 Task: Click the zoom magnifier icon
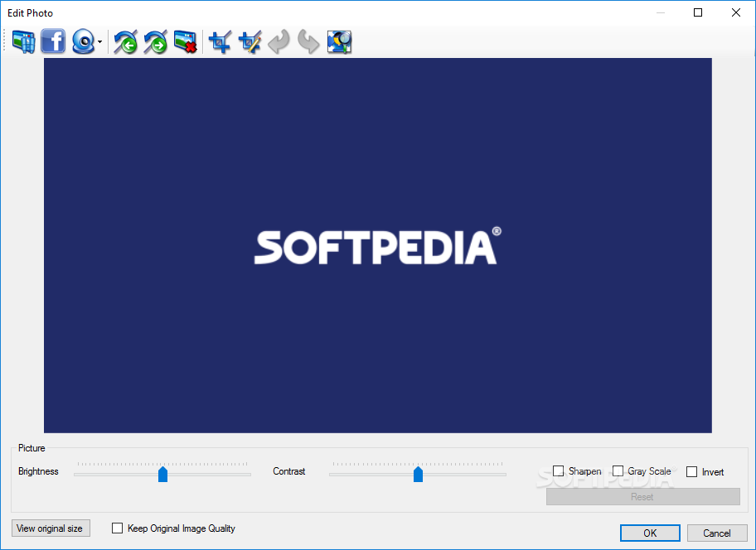[x=339, y=42]
